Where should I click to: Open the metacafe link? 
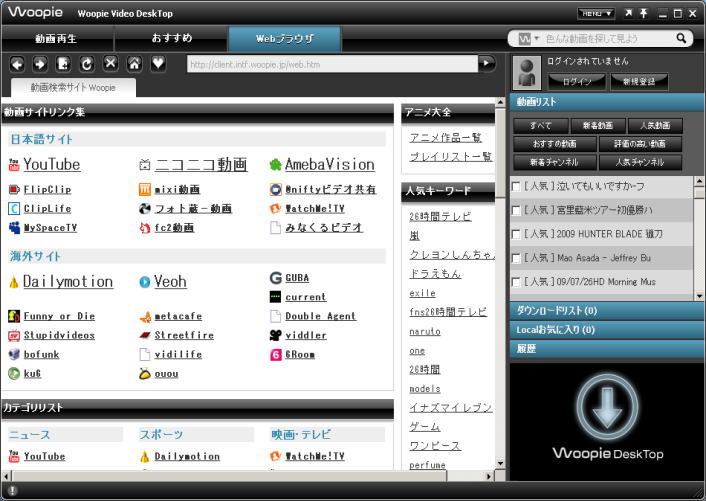(x=178, y=316)
